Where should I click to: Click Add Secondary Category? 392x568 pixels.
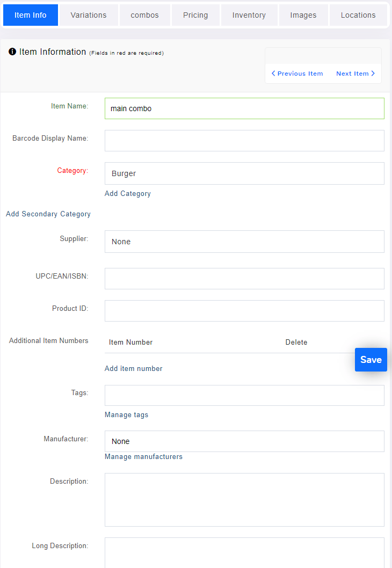point(48,214)
